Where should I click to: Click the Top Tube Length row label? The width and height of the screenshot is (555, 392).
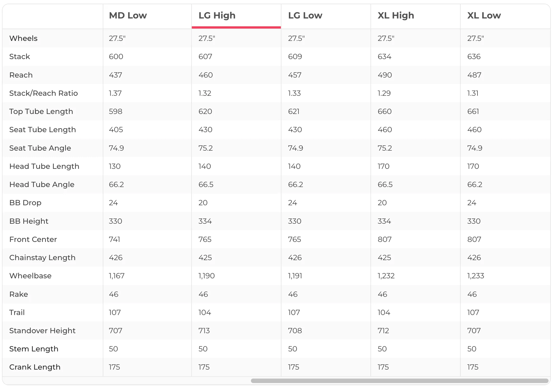41,111
